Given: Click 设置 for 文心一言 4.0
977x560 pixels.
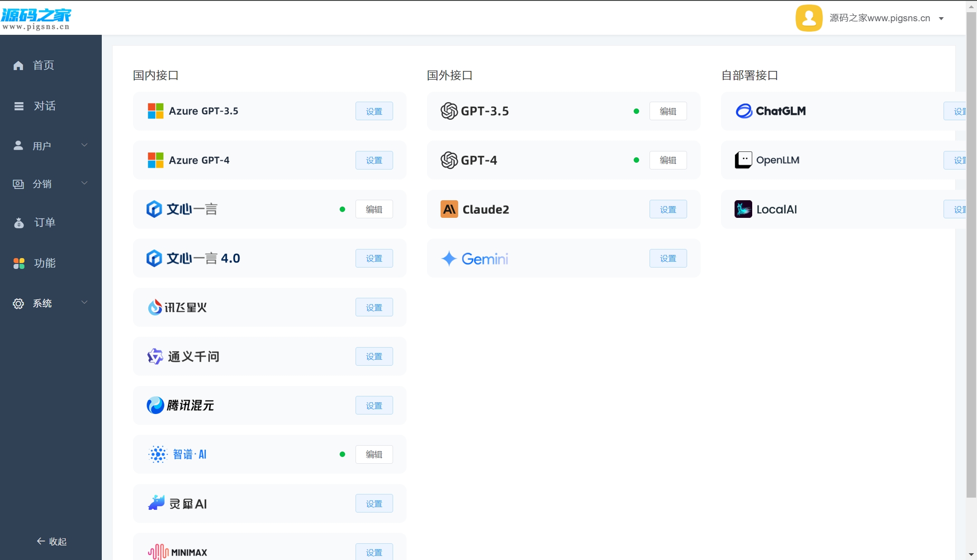Looking at the screenshot, I should [374, 259].
